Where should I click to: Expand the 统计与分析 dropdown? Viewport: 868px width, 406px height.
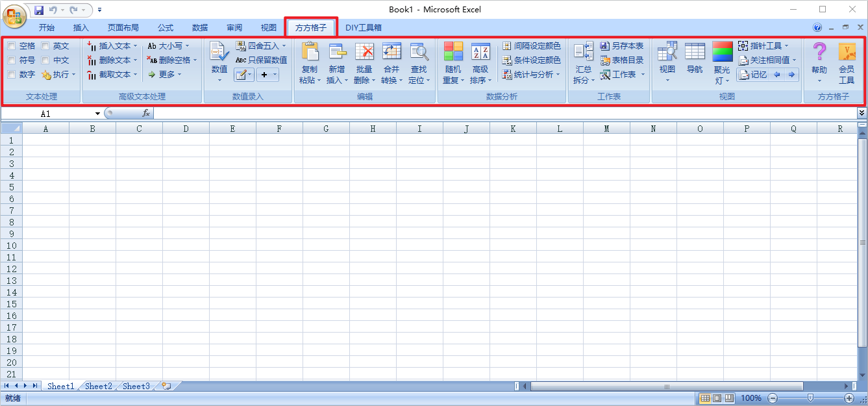pos(558,75)
